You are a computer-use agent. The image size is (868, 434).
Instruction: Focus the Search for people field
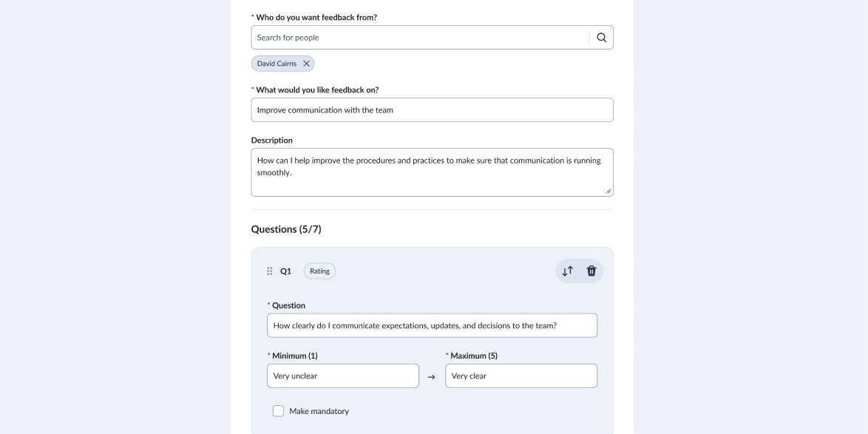(x=420, y=38)
